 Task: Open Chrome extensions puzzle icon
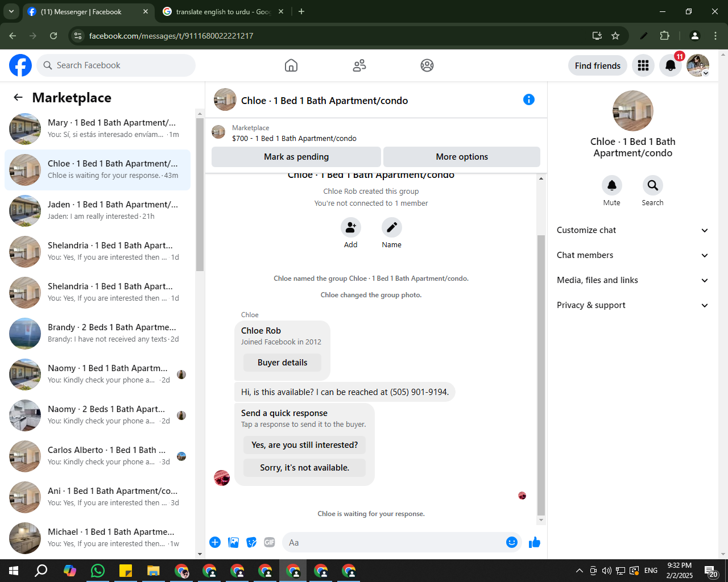click(x=664, y=36)
